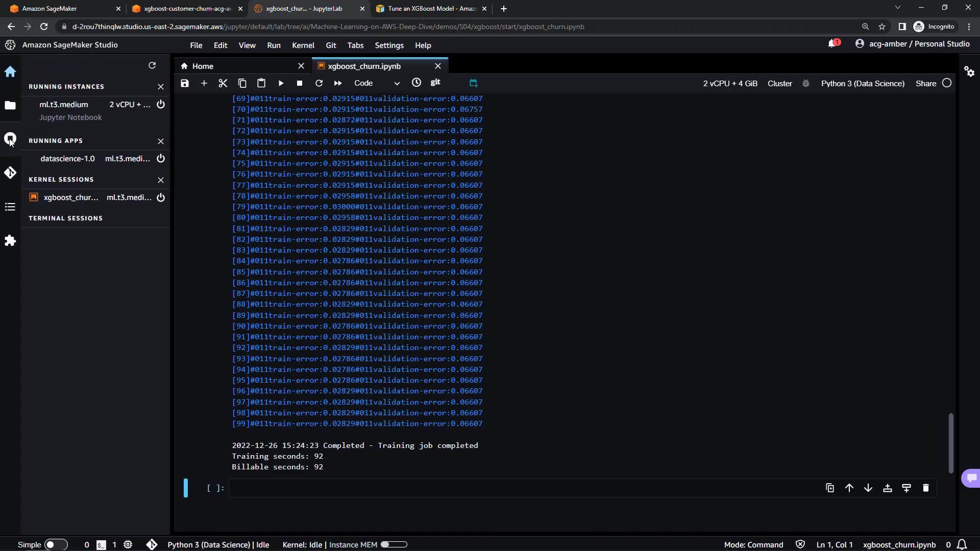This screenshot has width=980, height=551.
Task: Run the selected cell with the play icon
Action: coord(281,83)
